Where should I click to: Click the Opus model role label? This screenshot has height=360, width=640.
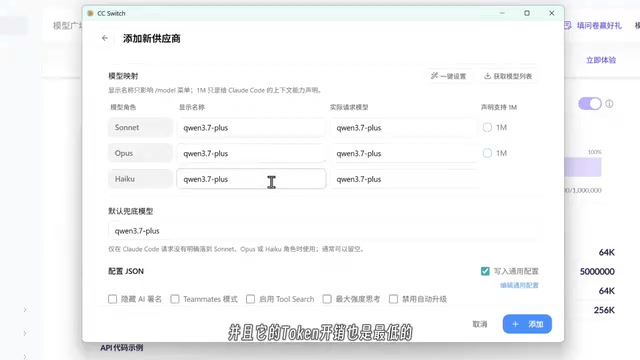tap(140, 153)
